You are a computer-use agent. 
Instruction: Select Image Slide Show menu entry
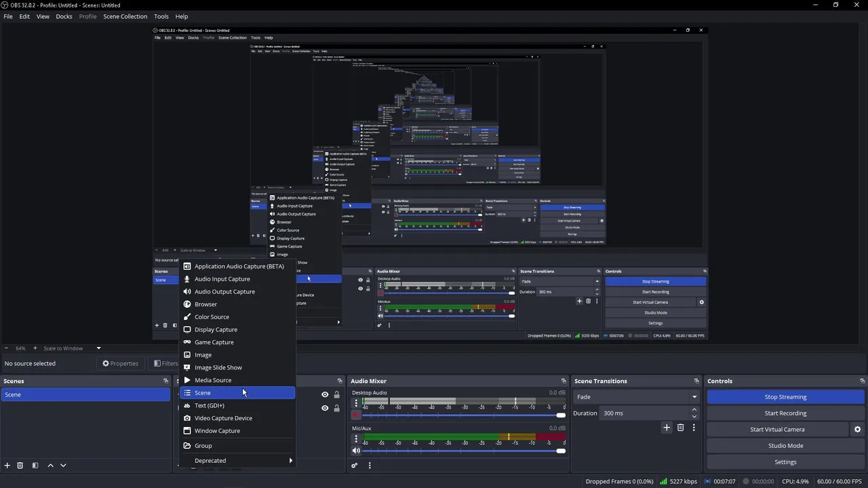coord(237,367)
